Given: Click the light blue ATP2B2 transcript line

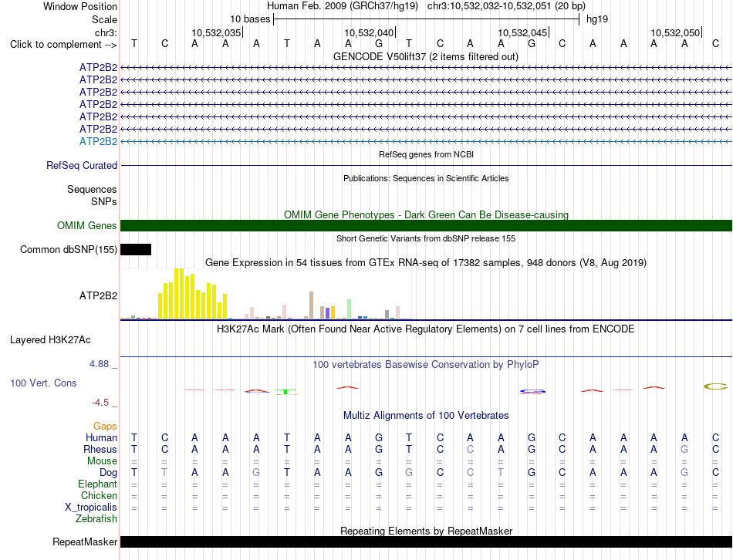Looking at the screenshot, I should point(426,141).
